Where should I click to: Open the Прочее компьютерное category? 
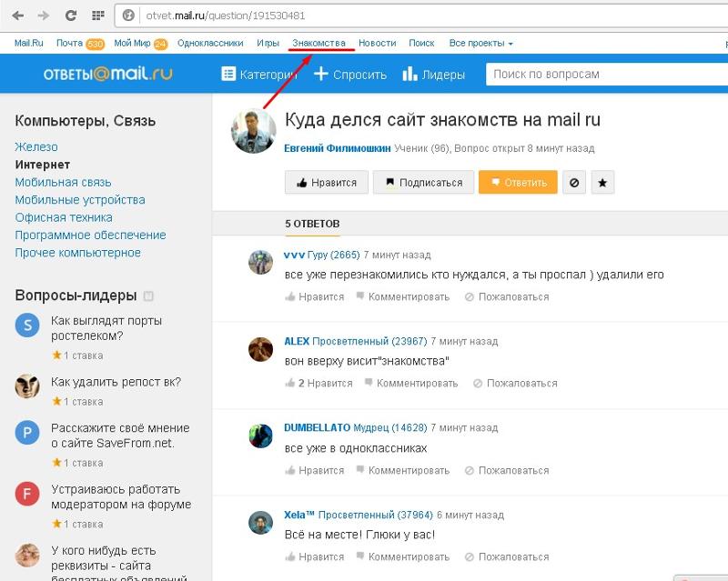click(78, 253)
